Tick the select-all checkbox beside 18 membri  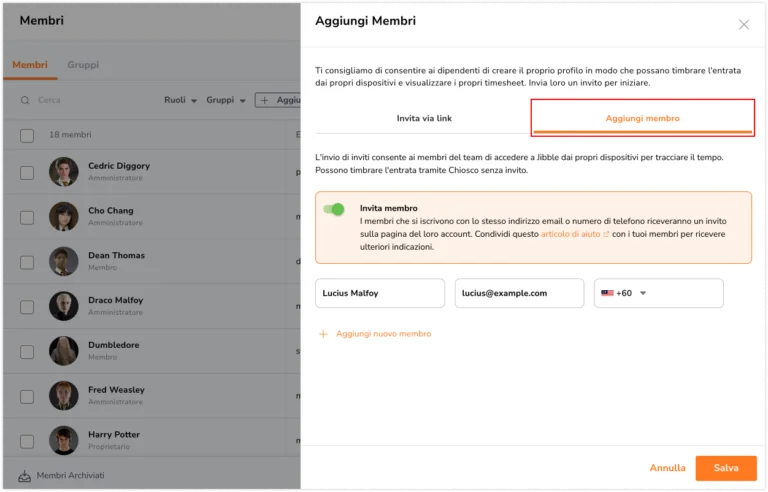[27, 136]
